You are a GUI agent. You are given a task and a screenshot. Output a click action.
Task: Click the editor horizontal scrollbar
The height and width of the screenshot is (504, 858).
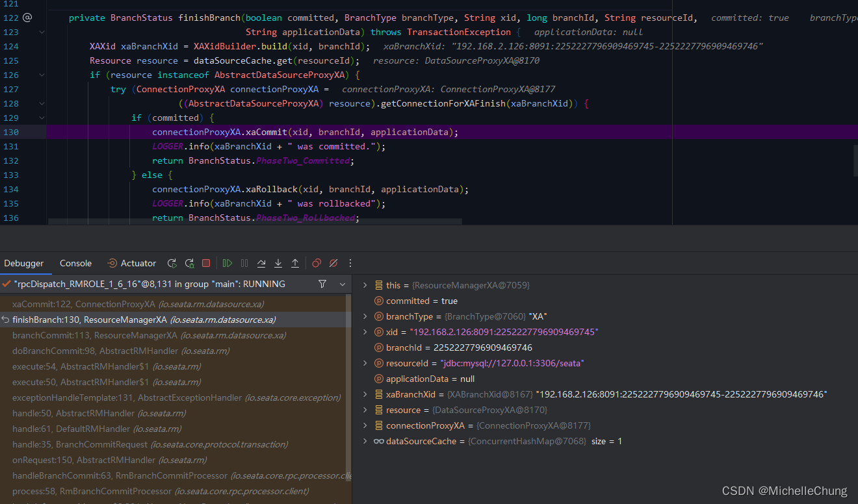point(254,221)
